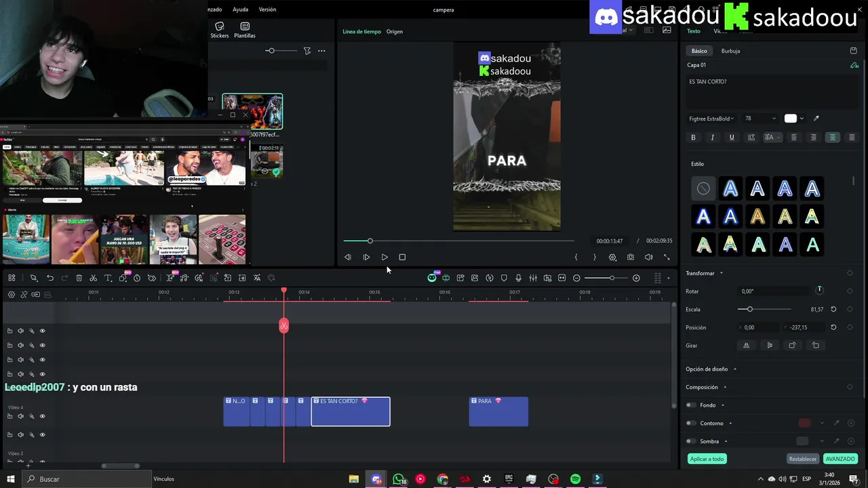Screen dimensions: 868x488
Task: Click the AI text pen icon beside Capa 01
Action: pyautogui.click(x=854, y=65)
